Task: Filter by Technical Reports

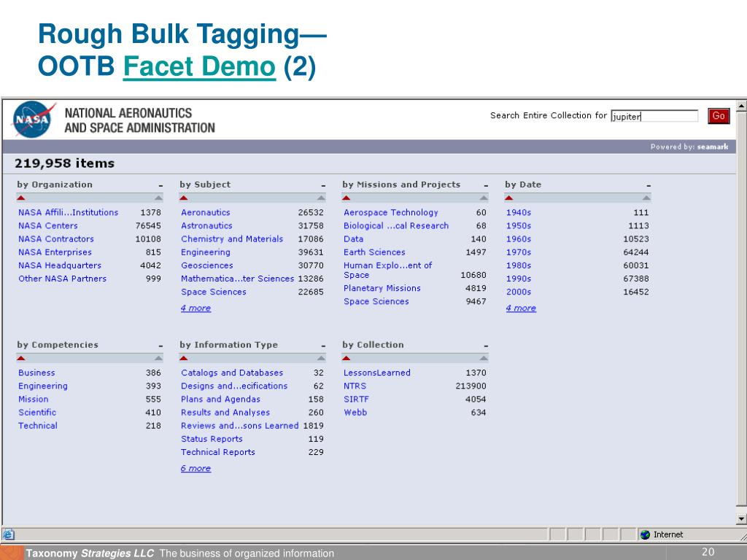Action: click(x=217, y=452)
